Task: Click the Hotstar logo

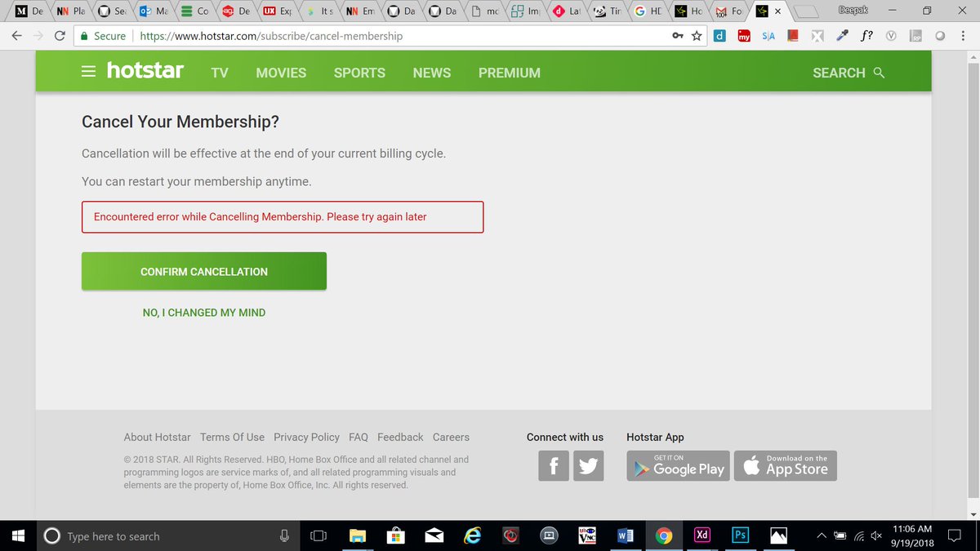Action: pos(145,71)
